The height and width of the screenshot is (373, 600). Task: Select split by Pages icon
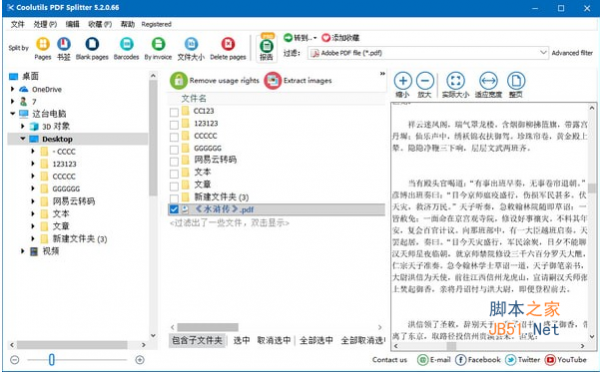(x=43, y=44)
